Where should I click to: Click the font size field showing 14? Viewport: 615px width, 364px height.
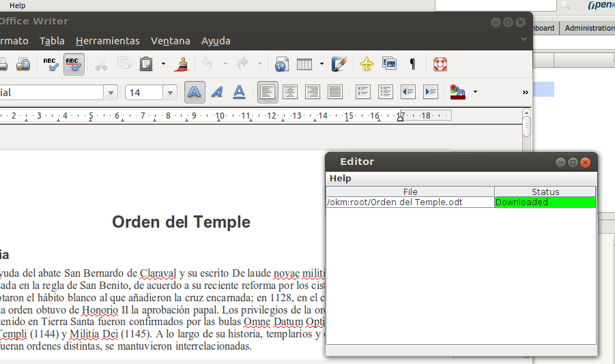pos(144,93)
